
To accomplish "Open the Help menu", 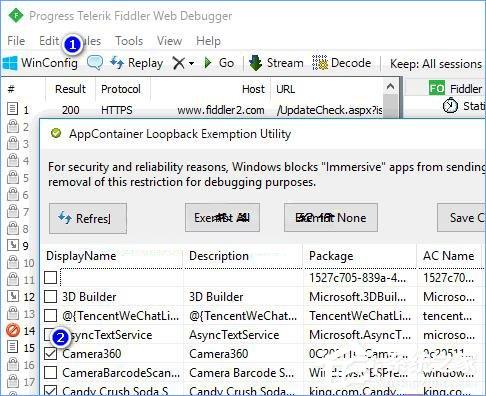I will click(208, 41).
